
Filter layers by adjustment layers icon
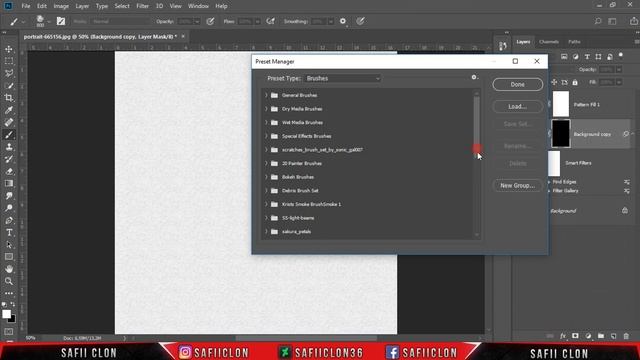click(x=576, y=57)
